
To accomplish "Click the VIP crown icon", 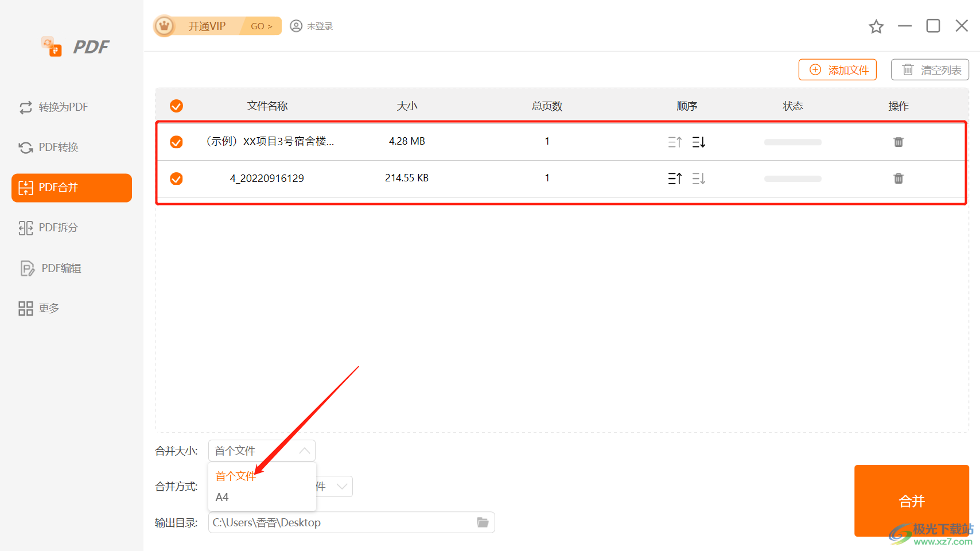I will point(165,26).
